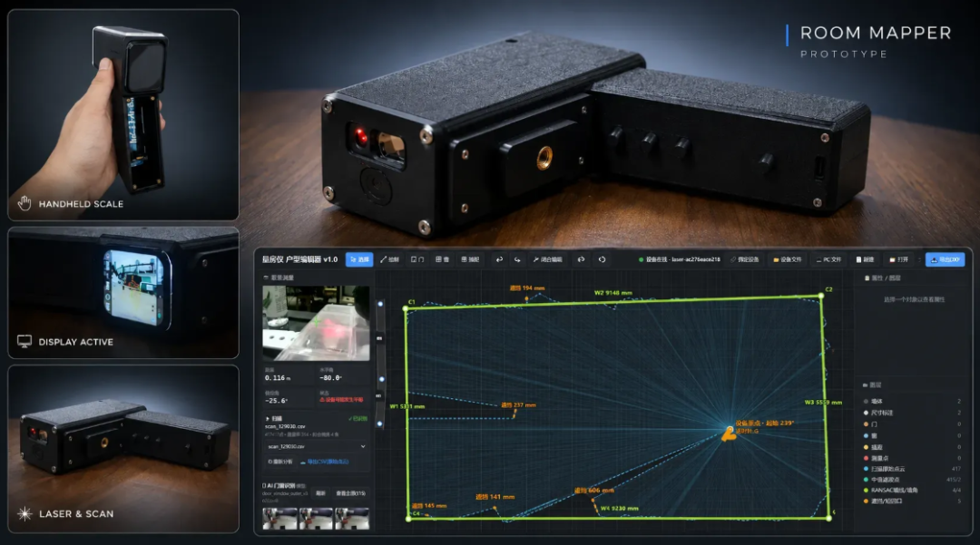Open 设备文件 device files folder

(x=788, y=259)
